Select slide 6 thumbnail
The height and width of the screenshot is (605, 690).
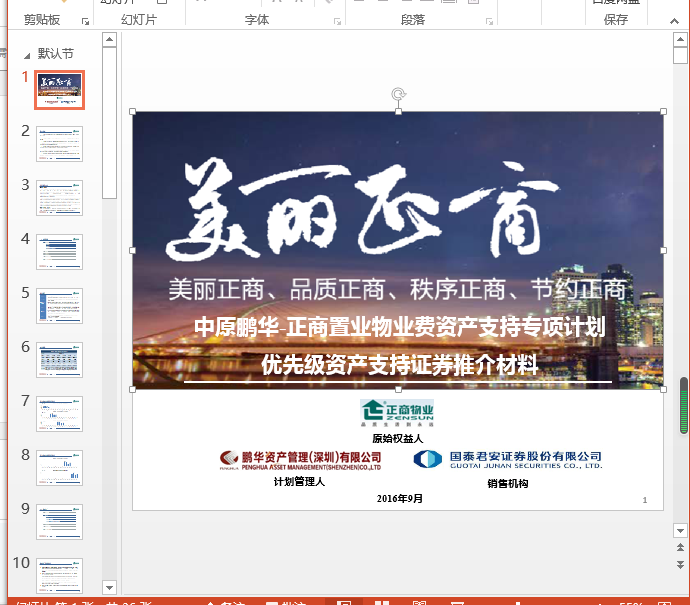[x=59, y=360]
